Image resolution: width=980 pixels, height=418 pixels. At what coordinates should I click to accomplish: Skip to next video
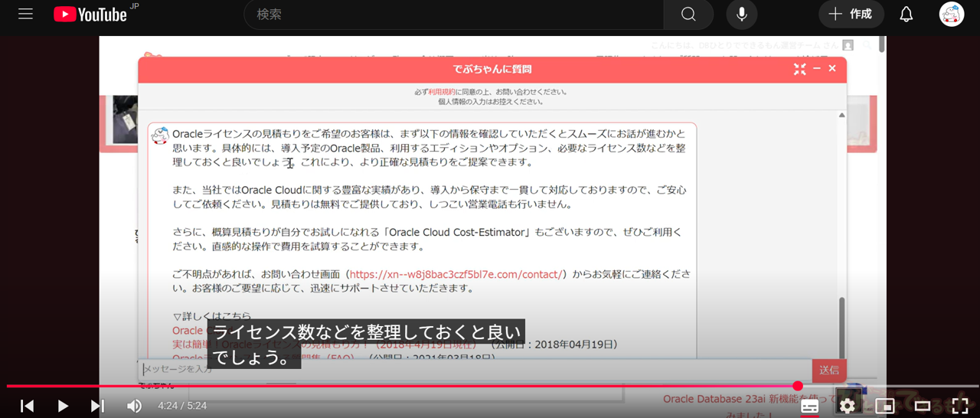(x=97, y=406)
